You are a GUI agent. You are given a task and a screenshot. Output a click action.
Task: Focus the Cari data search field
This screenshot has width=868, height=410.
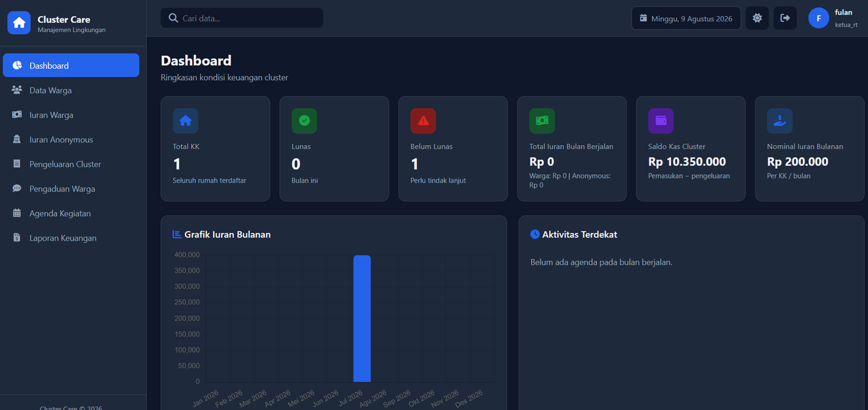[242, 18]
